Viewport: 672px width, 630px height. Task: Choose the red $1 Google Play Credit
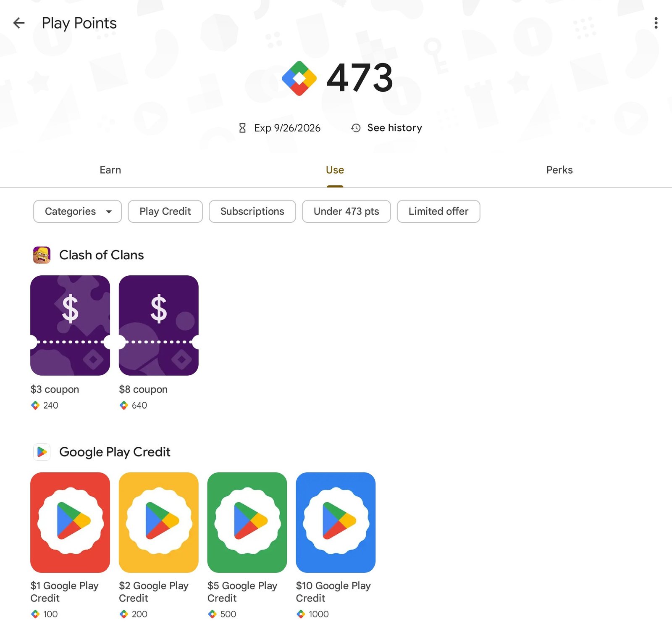pos(70,522)
